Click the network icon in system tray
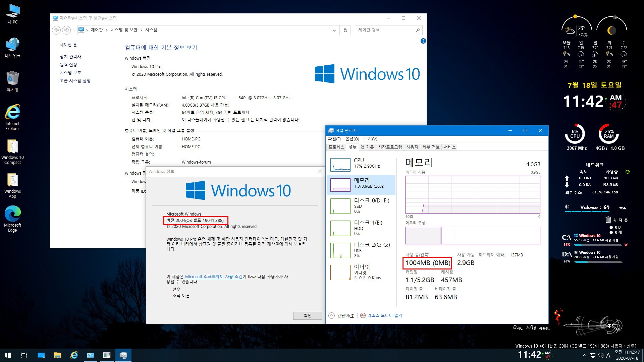The height and width of the screenshot is (362, 644). [x=593, y=355]
